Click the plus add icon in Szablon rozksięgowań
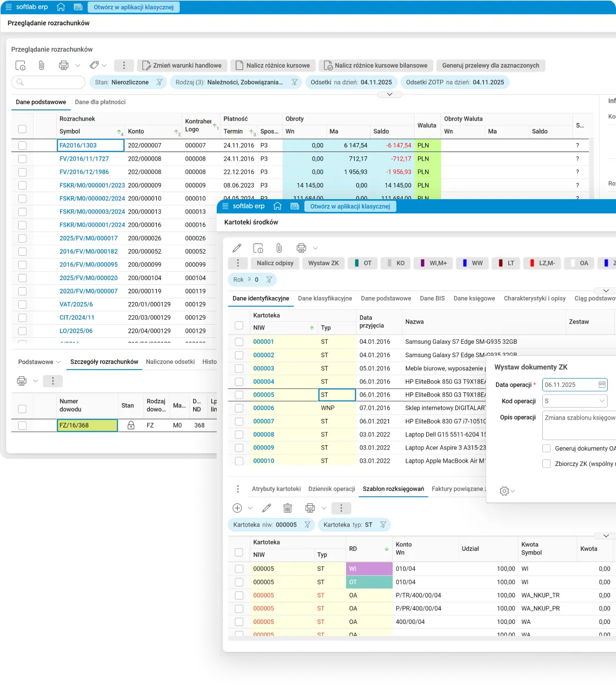This screenshot has height=691, width=616. click(238, 508)
